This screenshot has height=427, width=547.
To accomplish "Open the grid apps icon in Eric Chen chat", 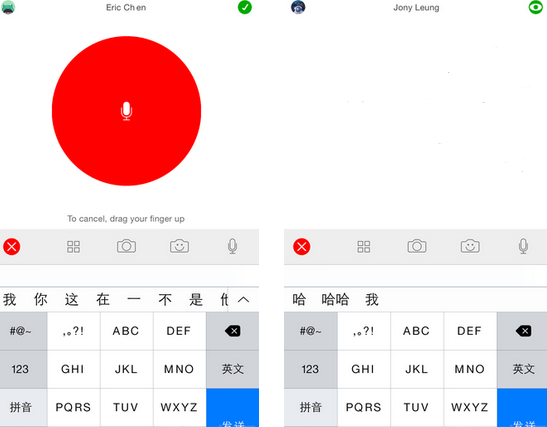I will (x=73, y=247).
